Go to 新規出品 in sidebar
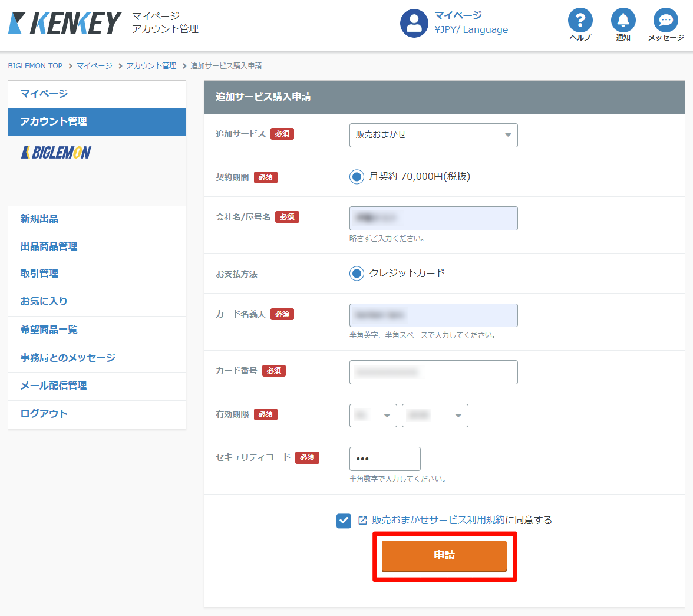This screenshot has width=693, height=616. coord(39,219)
